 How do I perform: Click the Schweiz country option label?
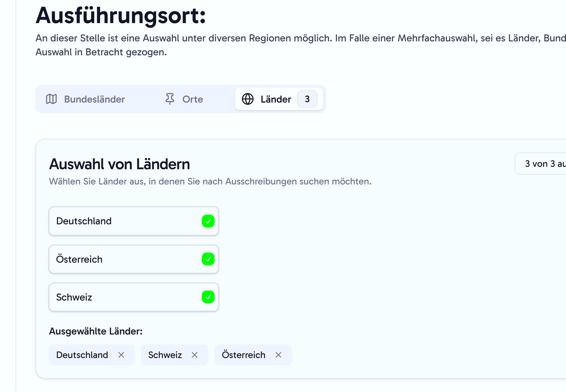[x=74, y=297]
